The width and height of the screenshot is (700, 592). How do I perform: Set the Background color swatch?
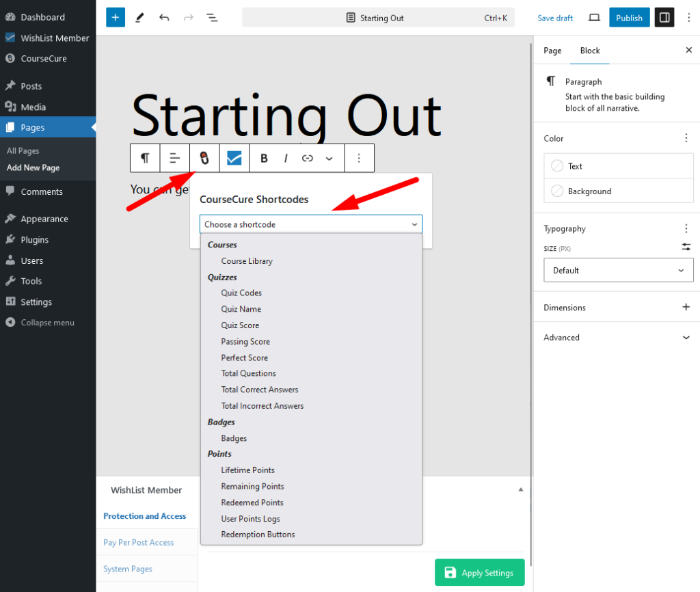coord(618,191)
